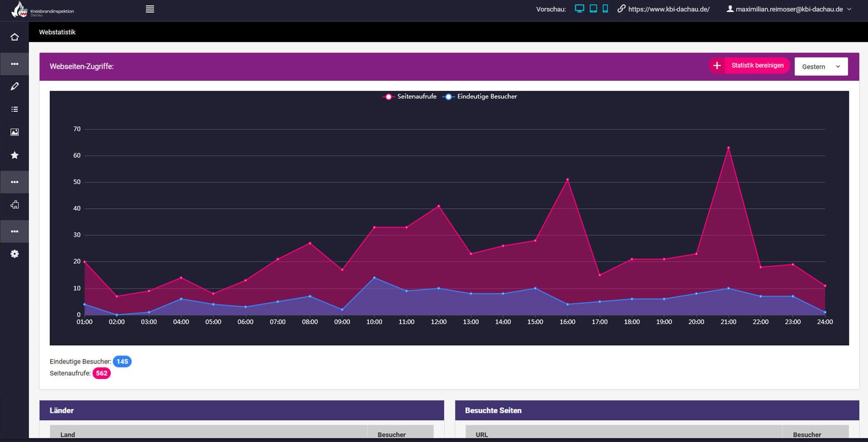This screenshot has height=442, width=868.
Task: Toggle Seitenaufrufe series in chart legend
Action: (410, 97)
